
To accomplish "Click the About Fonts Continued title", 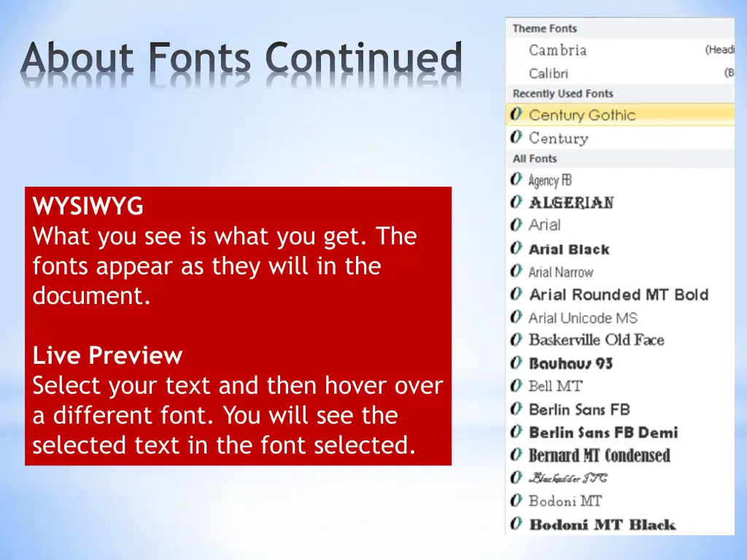I will [241, 58].
